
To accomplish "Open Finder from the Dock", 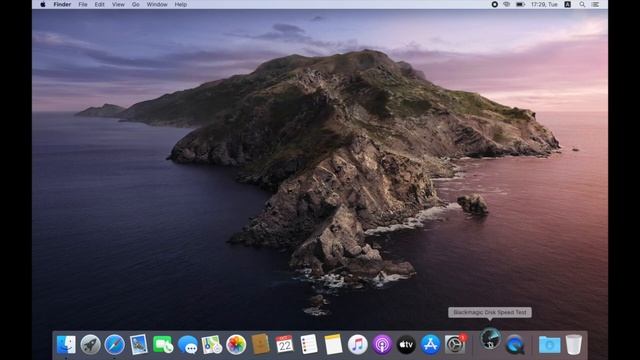I will click(66, 345).
